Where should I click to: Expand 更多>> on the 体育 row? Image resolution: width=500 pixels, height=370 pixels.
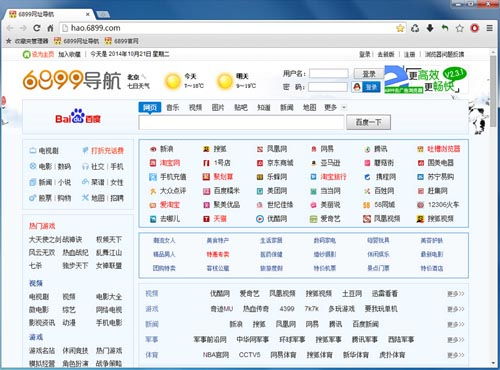point(456,355)
